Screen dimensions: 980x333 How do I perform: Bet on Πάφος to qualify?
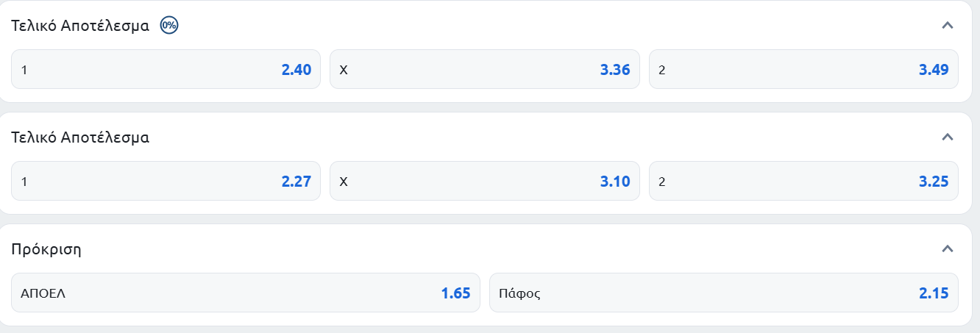click(724, 293)
